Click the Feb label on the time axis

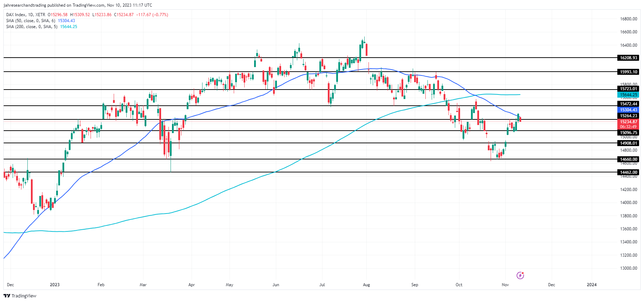pos(101,285)
